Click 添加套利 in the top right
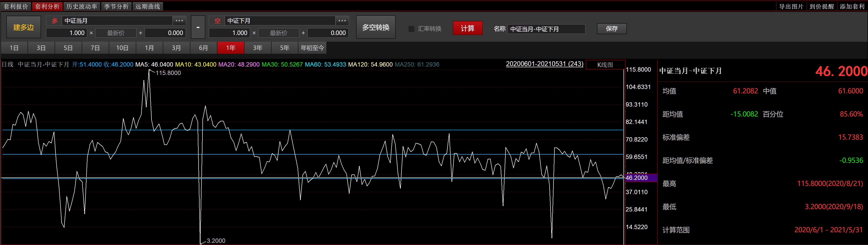The width and height of the screenshot is (868, 245). click(x=852, y=7)
